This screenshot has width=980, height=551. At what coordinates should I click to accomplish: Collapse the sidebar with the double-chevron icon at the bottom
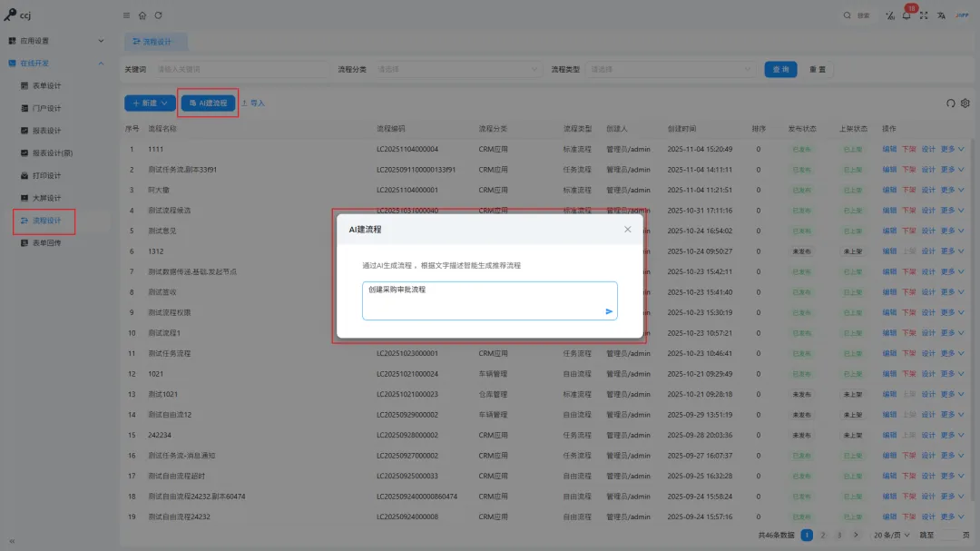pos(12,541)
